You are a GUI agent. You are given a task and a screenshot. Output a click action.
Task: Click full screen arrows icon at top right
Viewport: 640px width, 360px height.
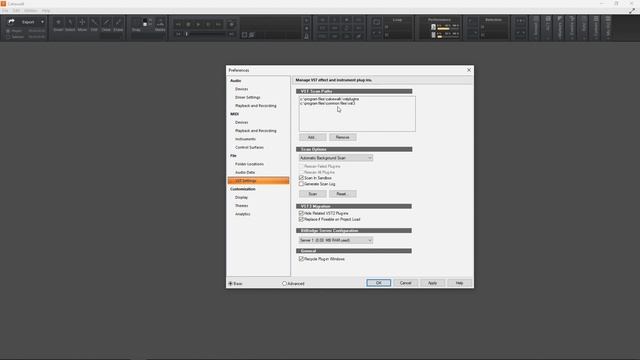click(x=632, y=11)
